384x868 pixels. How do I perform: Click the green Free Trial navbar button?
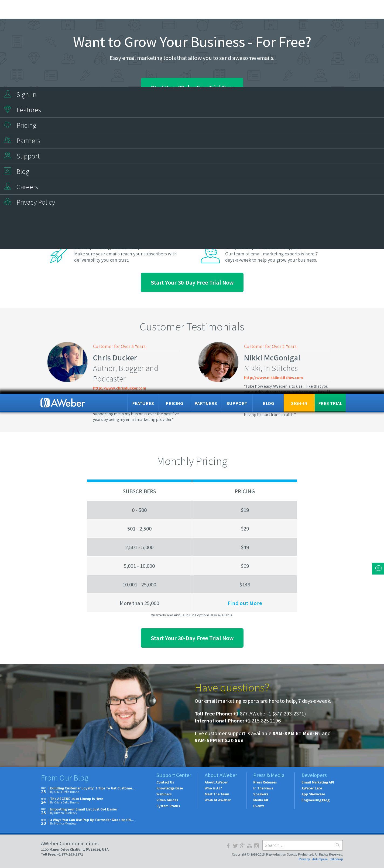click(330, 403)
